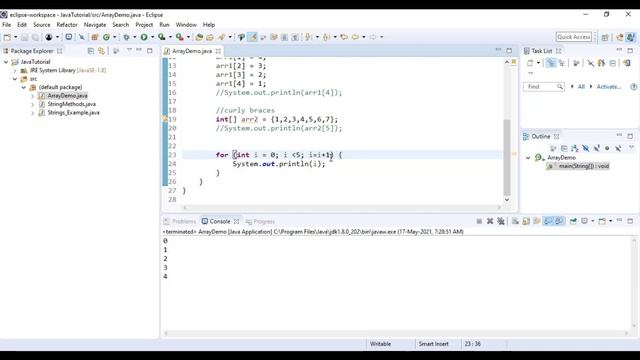Click the External Tools run icon
The width and height of the screenshot is (640, 360).
180,37
